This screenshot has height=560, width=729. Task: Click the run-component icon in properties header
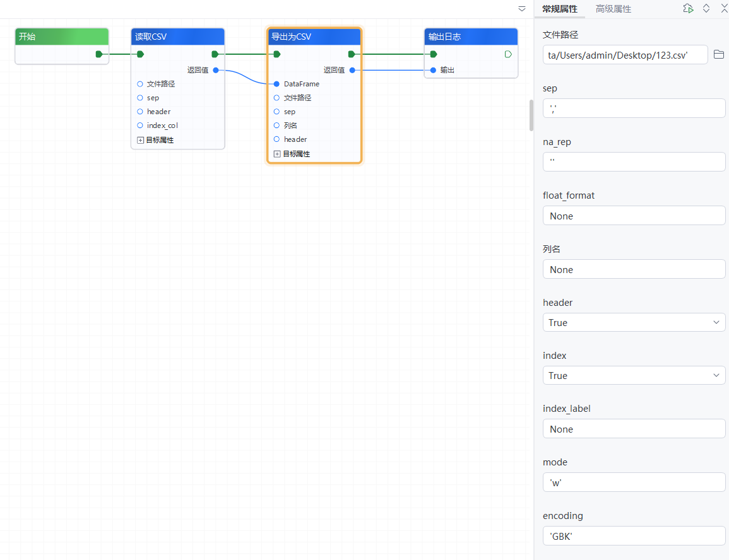pyautogui.click(x=688, y=9)
